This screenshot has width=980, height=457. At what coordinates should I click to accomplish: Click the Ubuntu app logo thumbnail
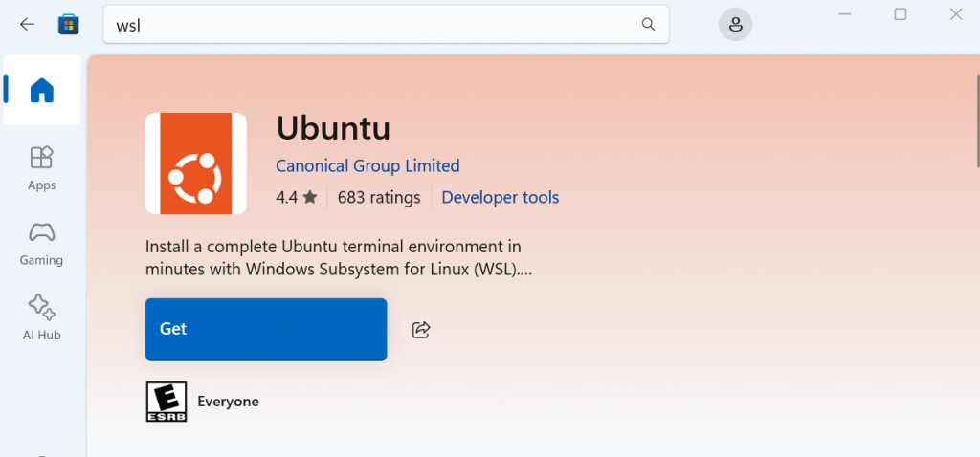pos(196,163)
